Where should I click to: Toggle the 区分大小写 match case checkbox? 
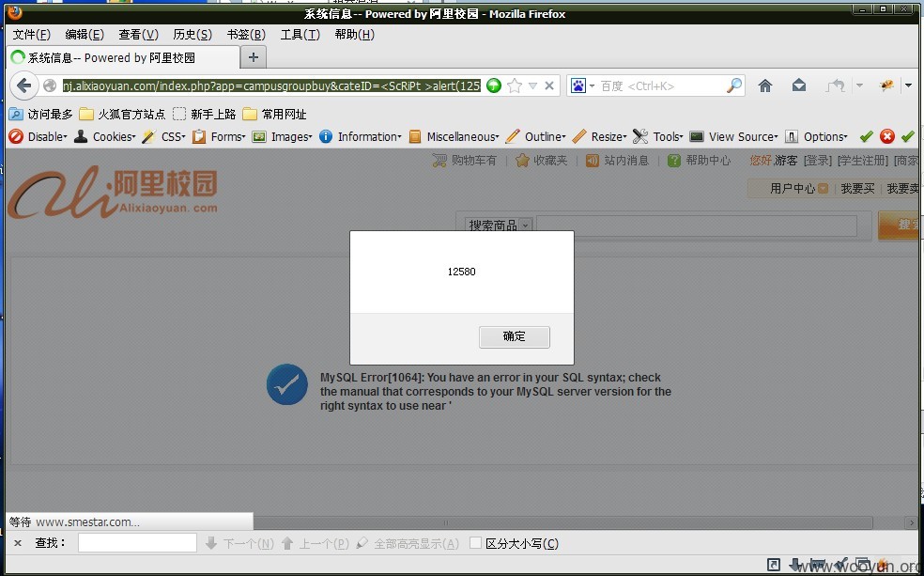pos(475,543)
